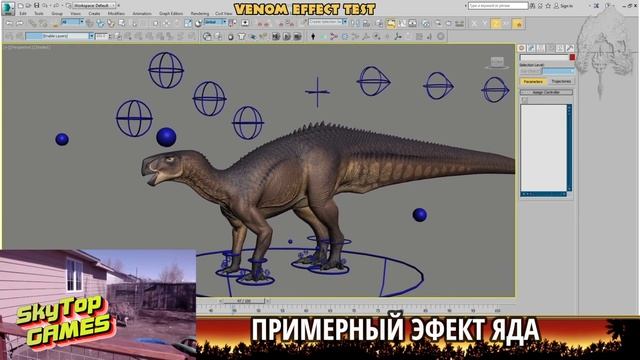The width and height of the screenshot is (640, 360).
Task: Click the ViewCube in the viewport corner
Action: [x=497, y=62]
